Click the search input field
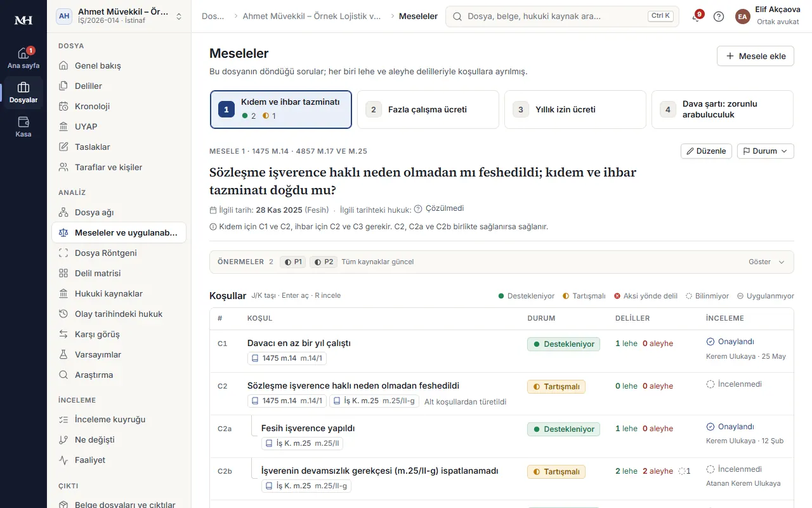 (562, 17)
